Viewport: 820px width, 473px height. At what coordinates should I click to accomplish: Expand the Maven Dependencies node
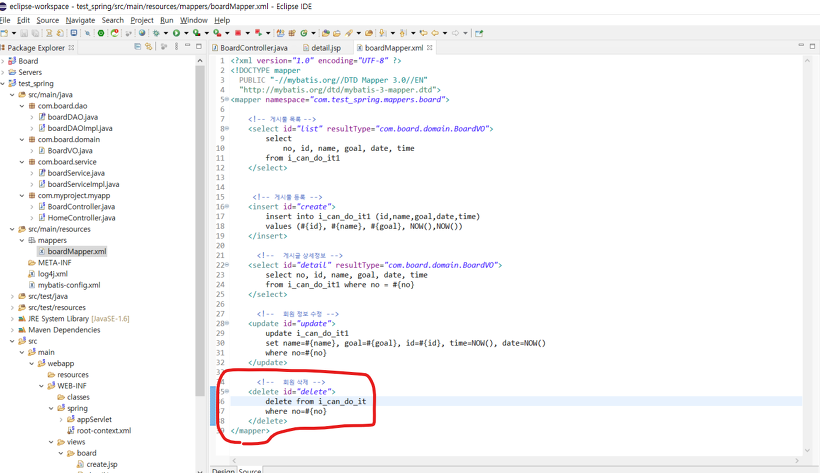[12, 330]
